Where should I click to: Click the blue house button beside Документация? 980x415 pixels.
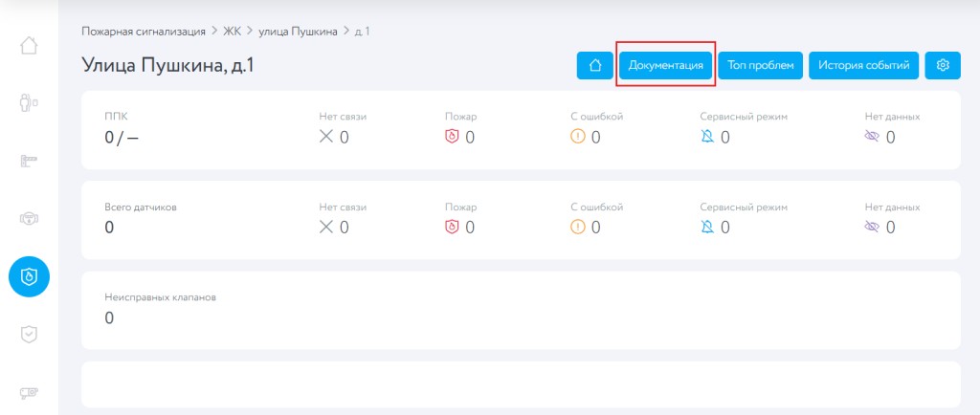[x=595, y=65]
